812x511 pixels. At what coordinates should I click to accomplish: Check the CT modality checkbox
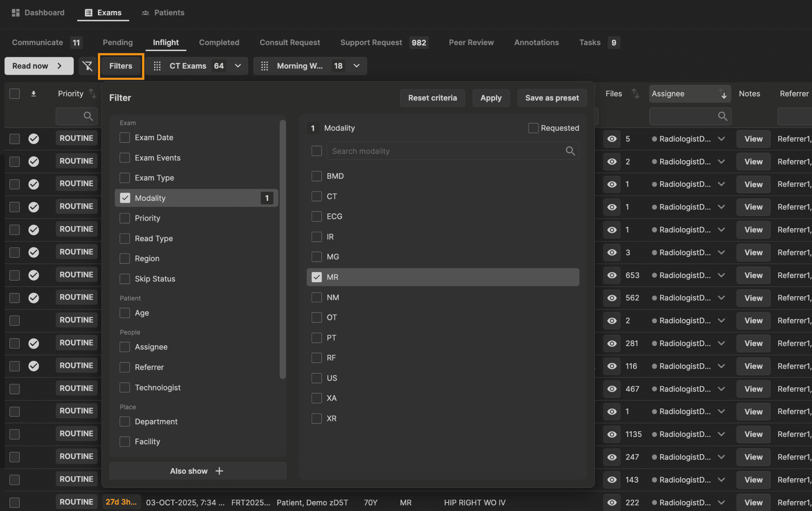click(x=316, y=196)
